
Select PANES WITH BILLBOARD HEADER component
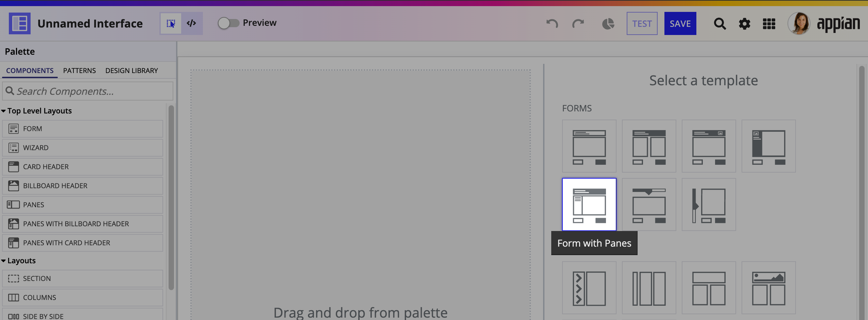pyautogui.click(x=83, y=224)
